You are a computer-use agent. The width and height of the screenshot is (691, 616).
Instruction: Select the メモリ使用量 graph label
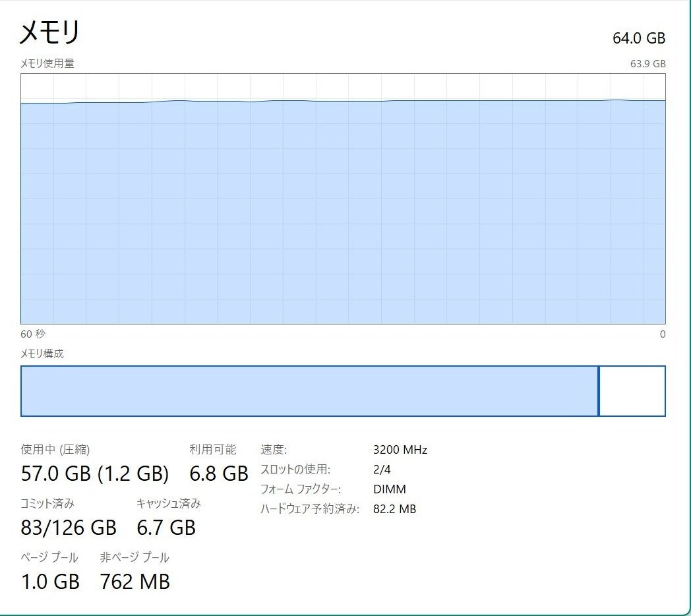point(47,63)
